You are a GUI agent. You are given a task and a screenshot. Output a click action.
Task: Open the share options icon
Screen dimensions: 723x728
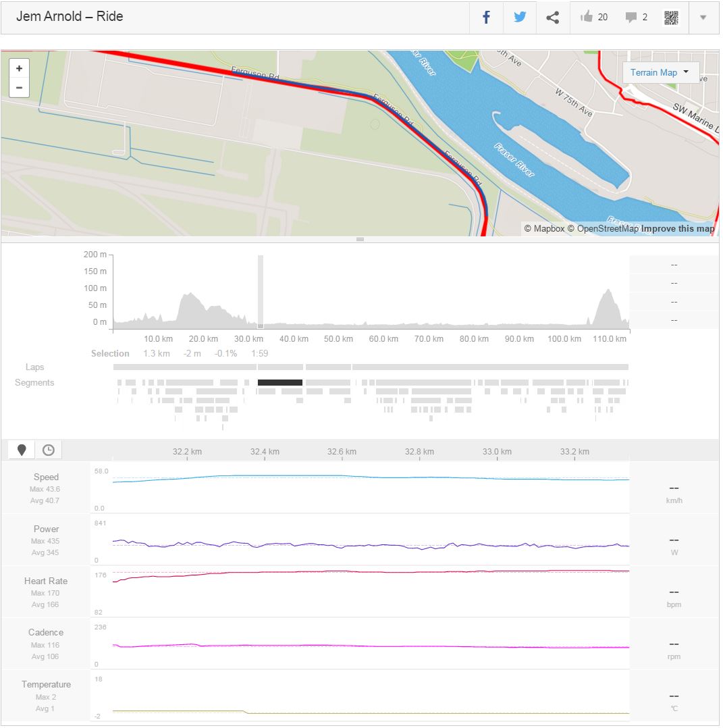[553, 17]
